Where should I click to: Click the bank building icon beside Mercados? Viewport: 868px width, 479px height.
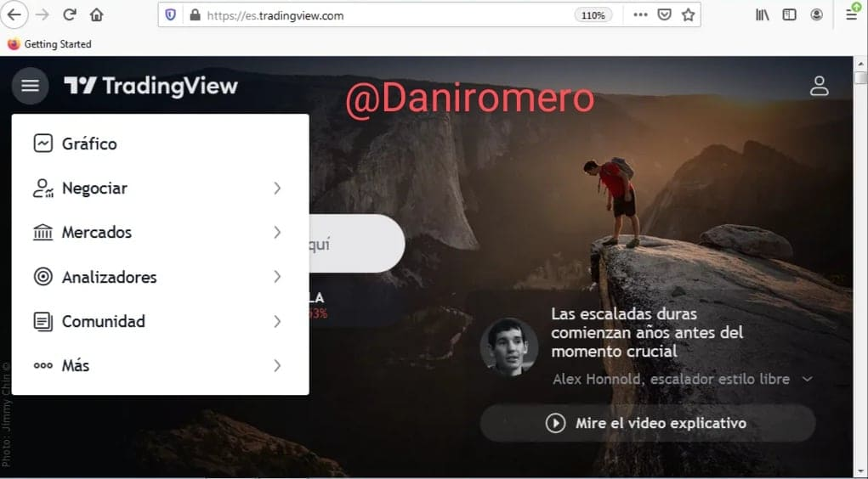43,233
